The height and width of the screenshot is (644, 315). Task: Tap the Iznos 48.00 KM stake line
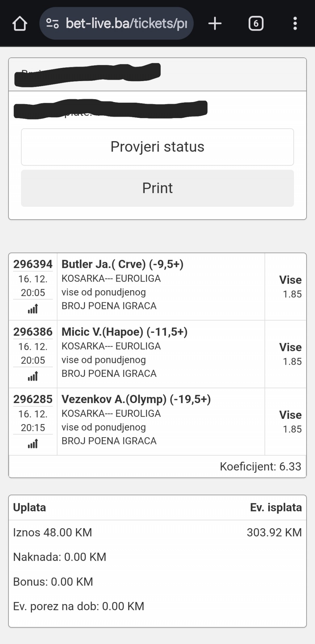tap(52, 532)
